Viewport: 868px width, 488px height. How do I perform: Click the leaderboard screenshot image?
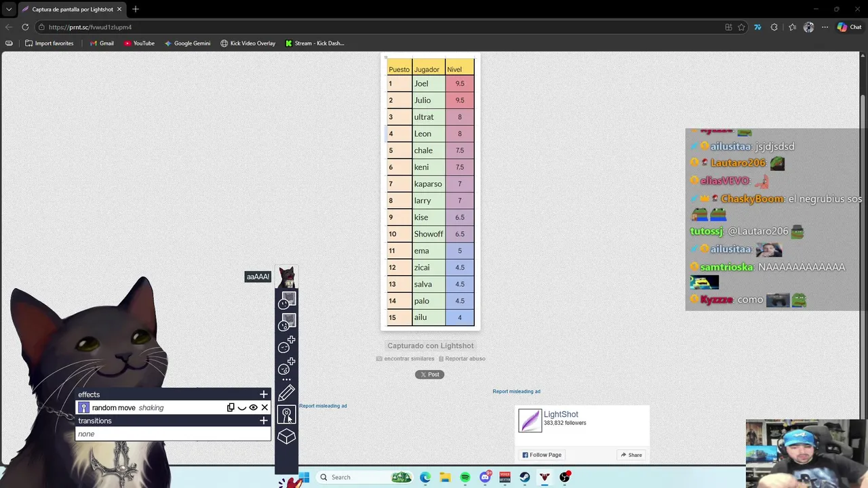(431, 192)
